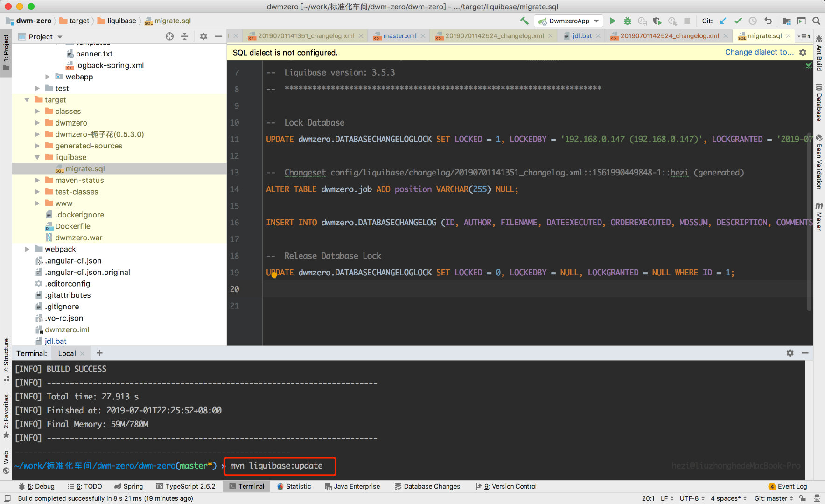Collapse the target folder
The image size is (825, 504).
[27, 99]
